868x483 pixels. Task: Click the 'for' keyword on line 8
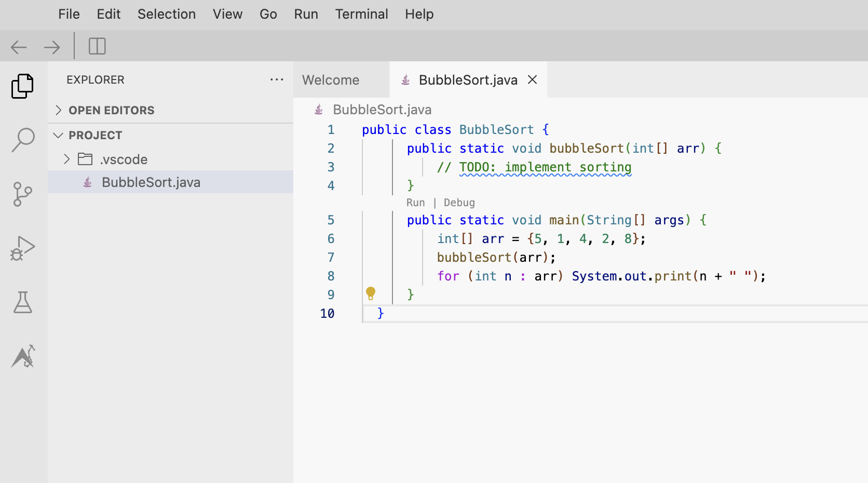(x=448, y=276)
